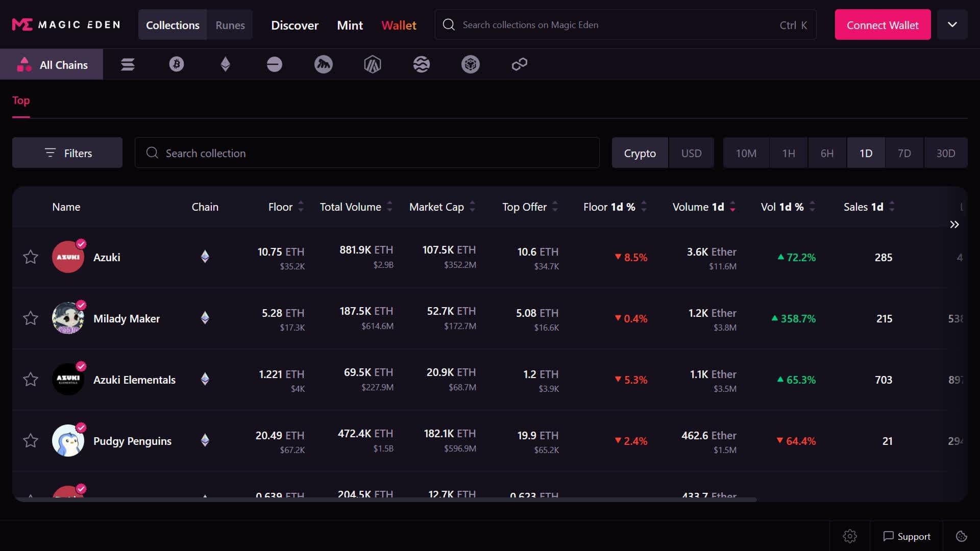Select the BNB Chain filter
980x551 pixels.
[470, 64]
